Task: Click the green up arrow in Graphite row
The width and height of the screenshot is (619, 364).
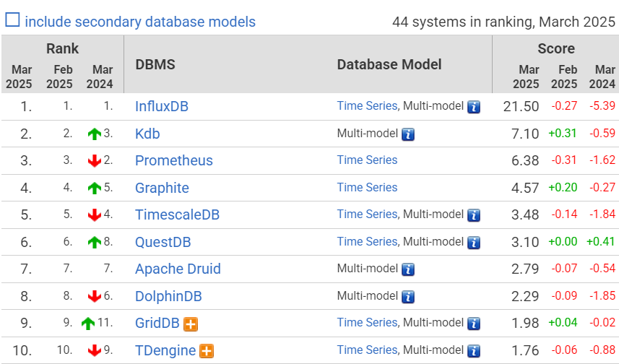Action: [x=95, y=188]
